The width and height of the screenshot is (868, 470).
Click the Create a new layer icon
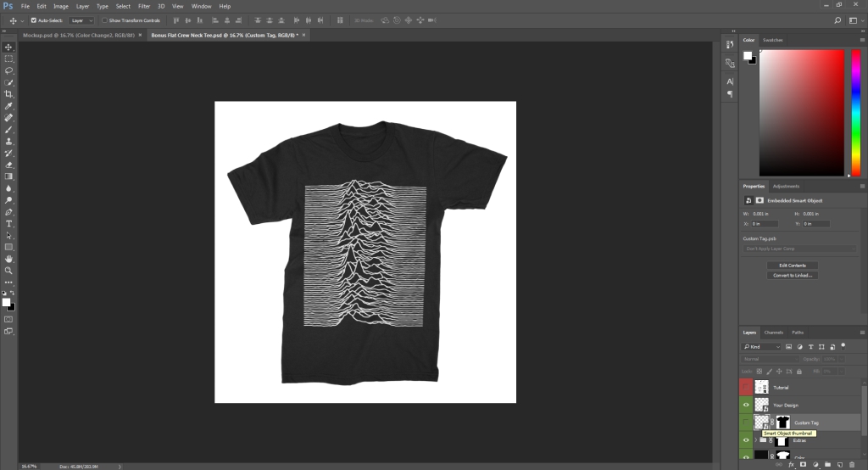840,464
